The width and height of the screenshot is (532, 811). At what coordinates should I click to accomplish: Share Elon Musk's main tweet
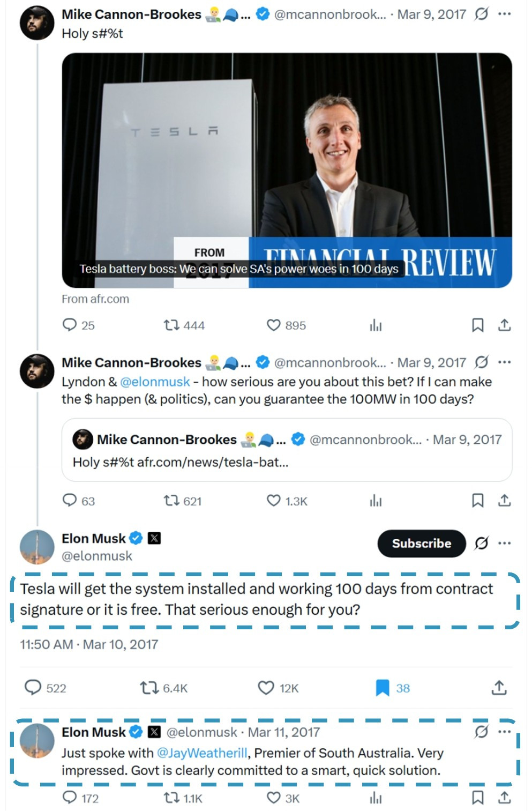(x=499, y=688)
